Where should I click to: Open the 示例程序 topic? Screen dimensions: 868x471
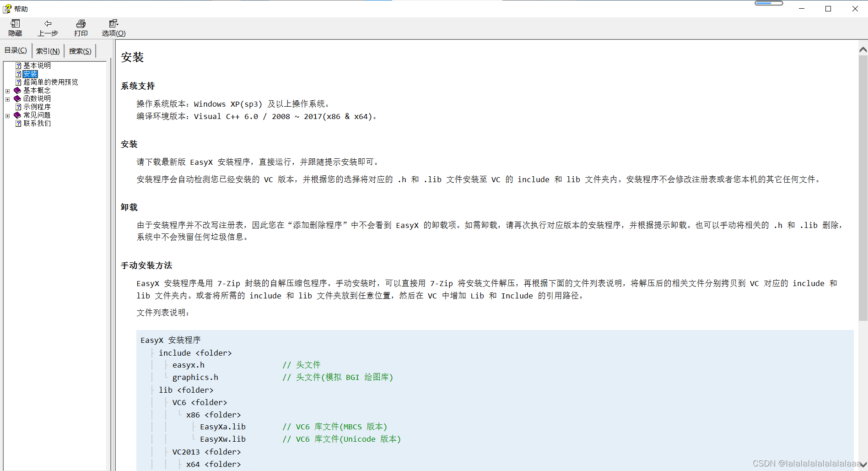coord(37,107)
